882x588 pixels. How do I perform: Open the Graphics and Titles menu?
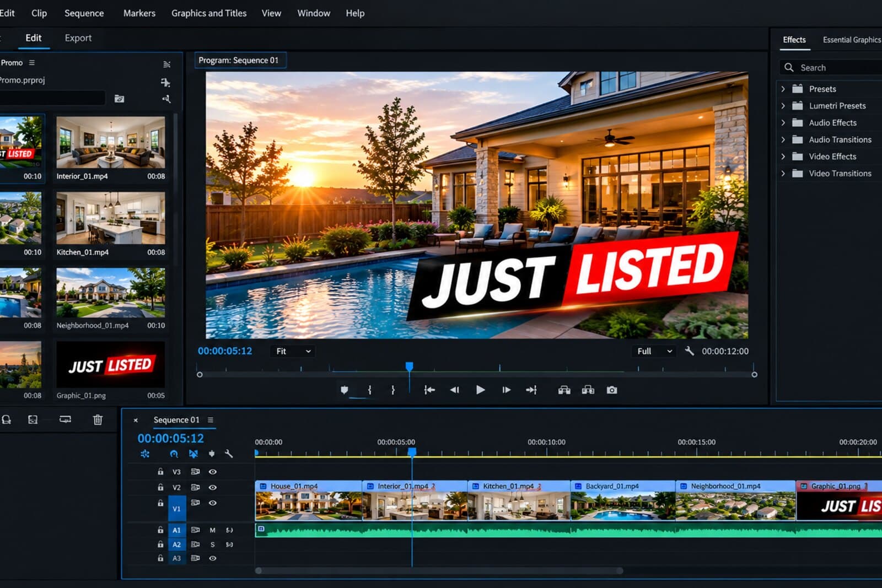(x=209, y=13)
